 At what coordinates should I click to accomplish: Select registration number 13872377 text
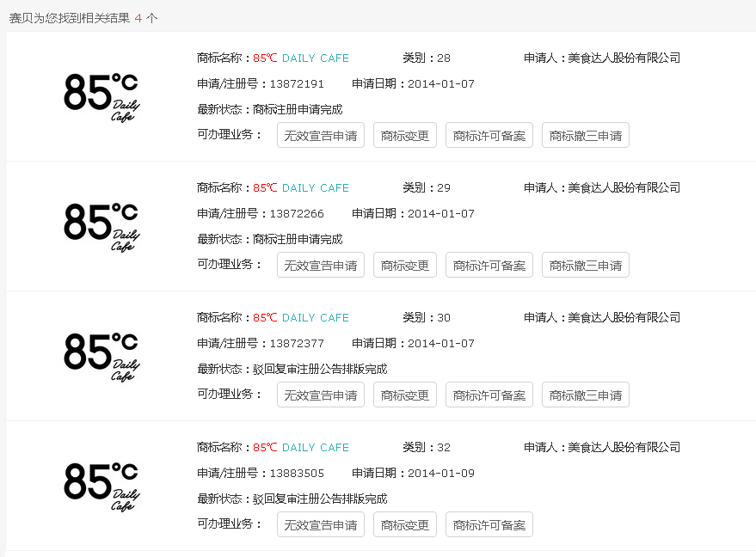[297, 344]
